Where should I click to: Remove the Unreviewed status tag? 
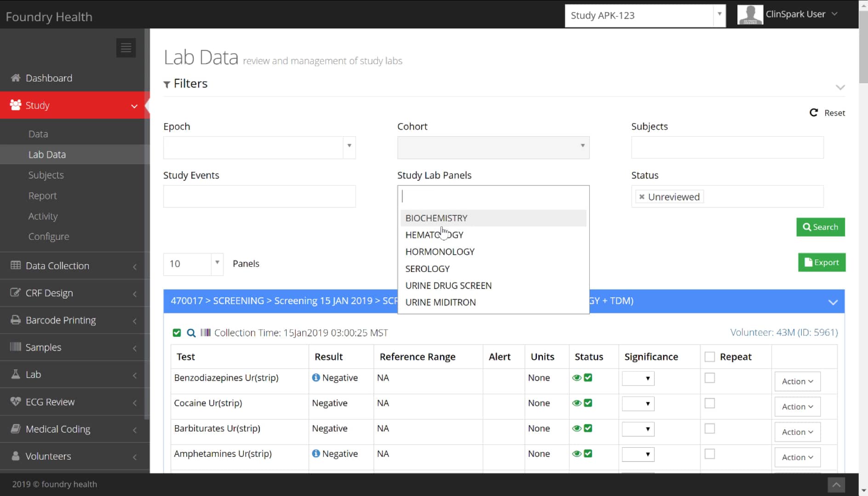tap(642, 197)
